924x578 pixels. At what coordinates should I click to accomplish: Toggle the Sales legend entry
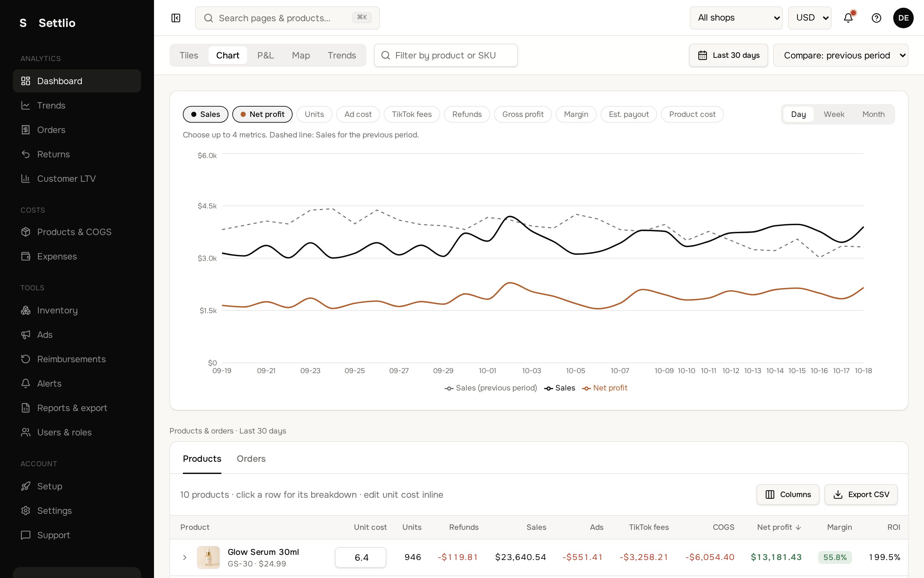point(560,388)
